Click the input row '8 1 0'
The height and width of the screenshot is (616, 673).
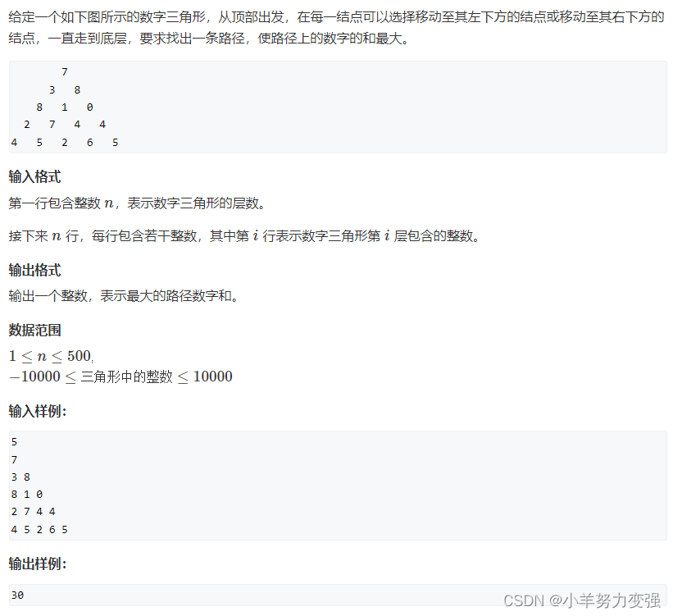(x=27, y=494)
